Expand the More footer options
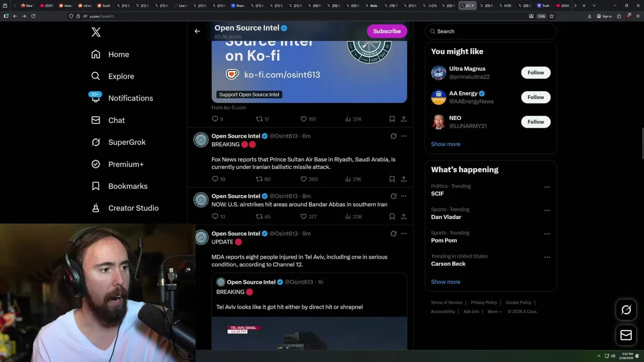 click(x=494, y=312)
